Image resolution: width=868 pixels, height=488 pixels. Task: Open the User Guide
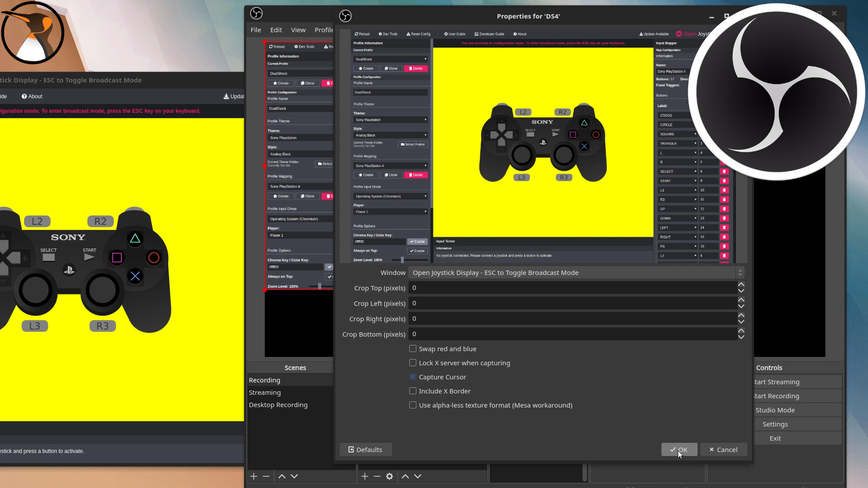click(454, 34)
